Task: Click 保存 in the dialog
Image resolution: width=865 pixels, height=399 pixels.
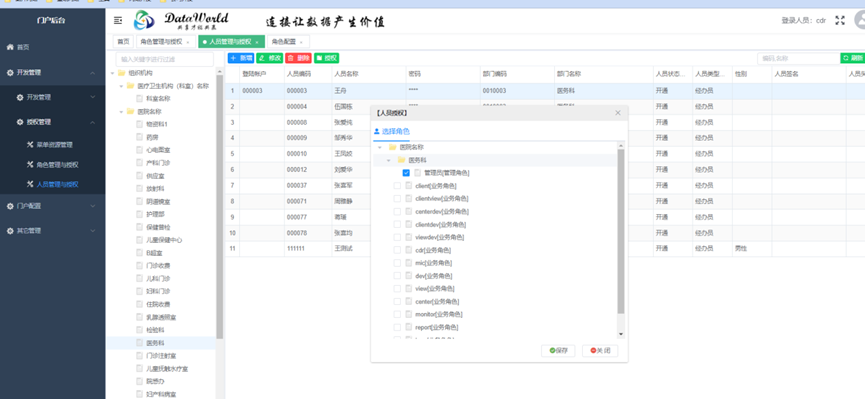Action: pos(559,350)
